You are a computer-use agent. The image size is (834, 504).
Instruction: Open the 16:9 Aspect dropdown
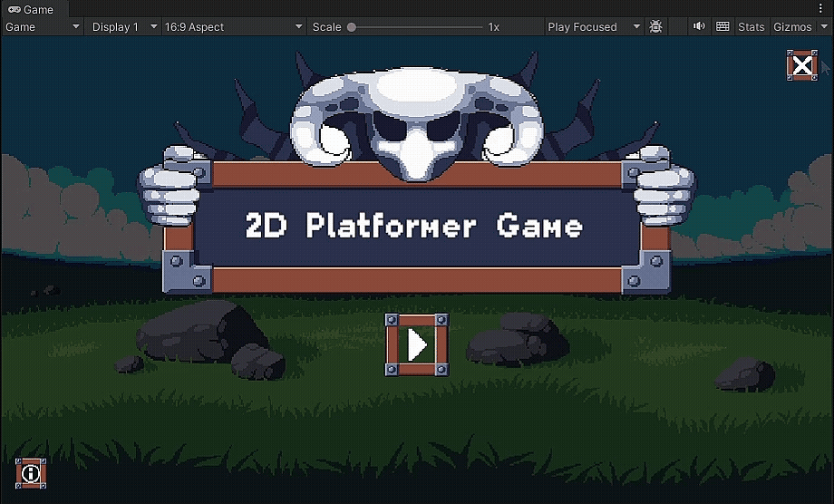point(233,27)
